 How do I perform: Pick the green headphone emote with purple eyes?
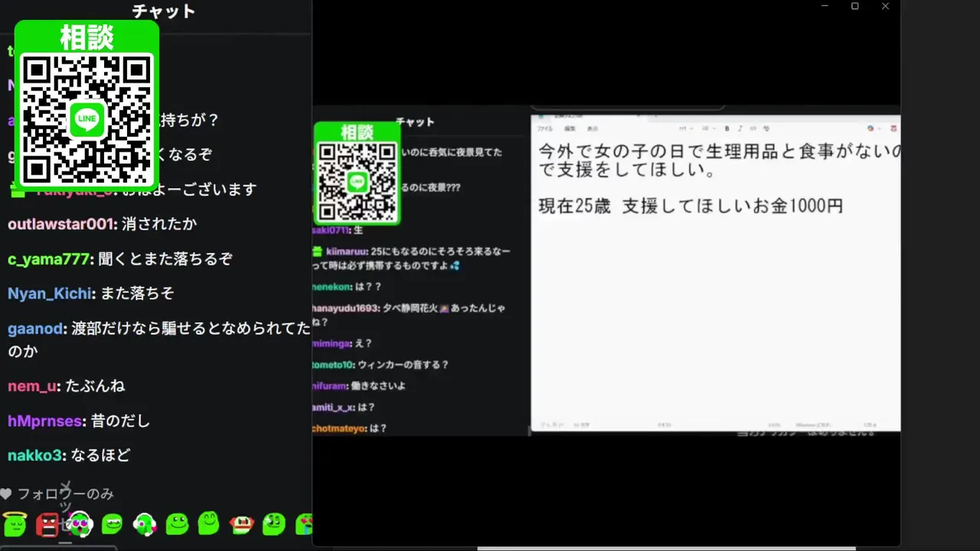coord(80,523)
